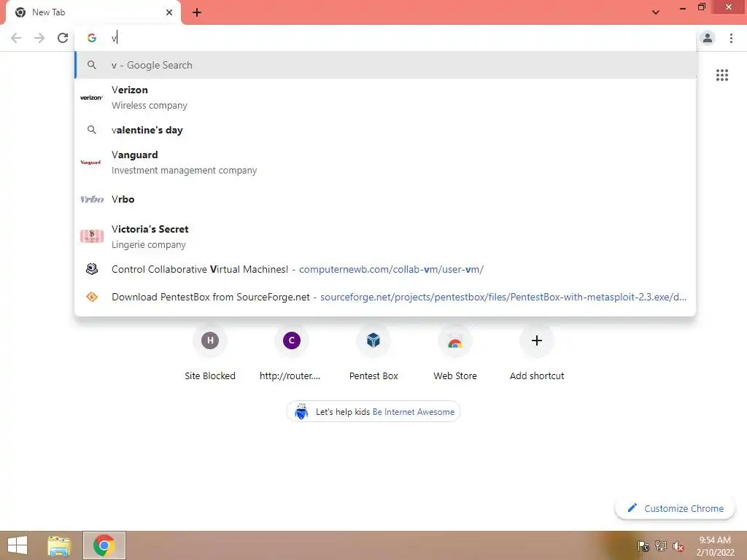Reload the page with the refresh icon
The height and width of the screenshot is (560, 747).
click(x=63, y=38)
